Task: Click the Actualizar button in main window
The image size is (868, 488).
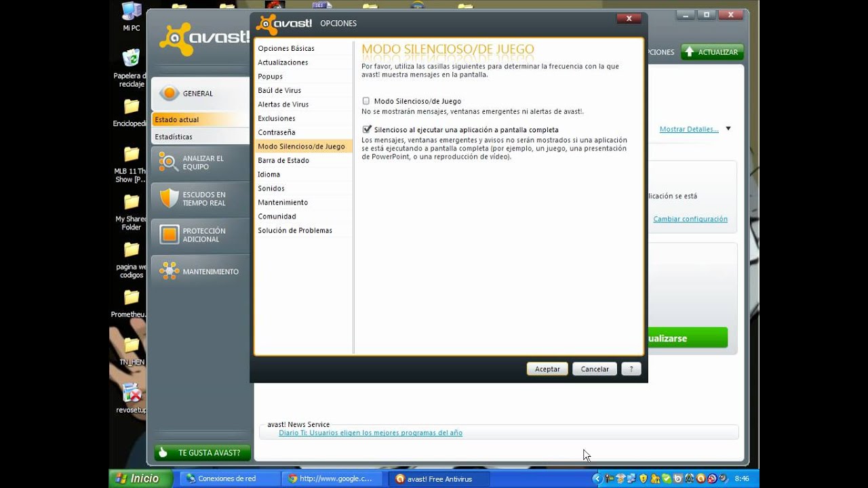Action: (712, 52)
